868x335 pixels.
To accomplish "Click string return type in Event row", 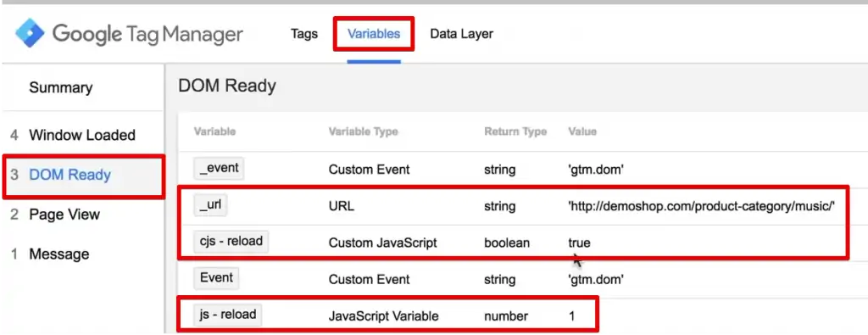I will point(500,280).
